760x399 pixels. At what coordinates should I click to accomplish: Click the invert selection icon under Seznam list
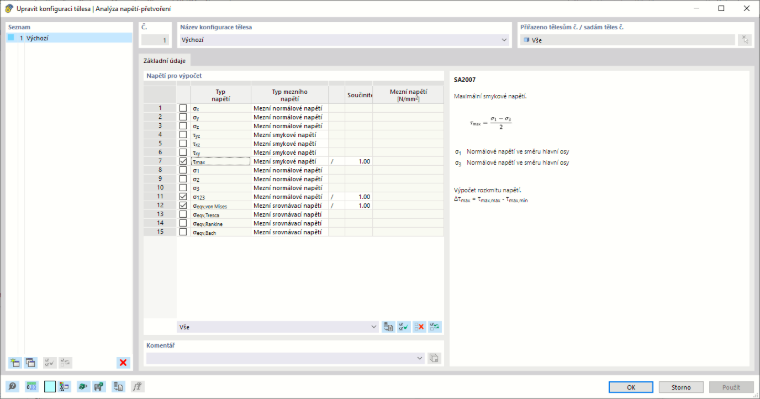pyautogui.click(x=65, y=363)
